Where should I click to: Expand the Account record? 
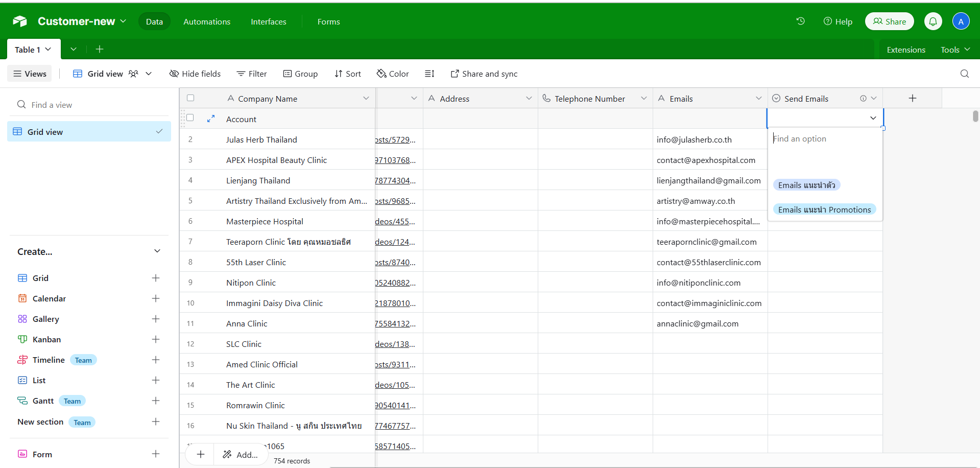click(x=210, y=119)
